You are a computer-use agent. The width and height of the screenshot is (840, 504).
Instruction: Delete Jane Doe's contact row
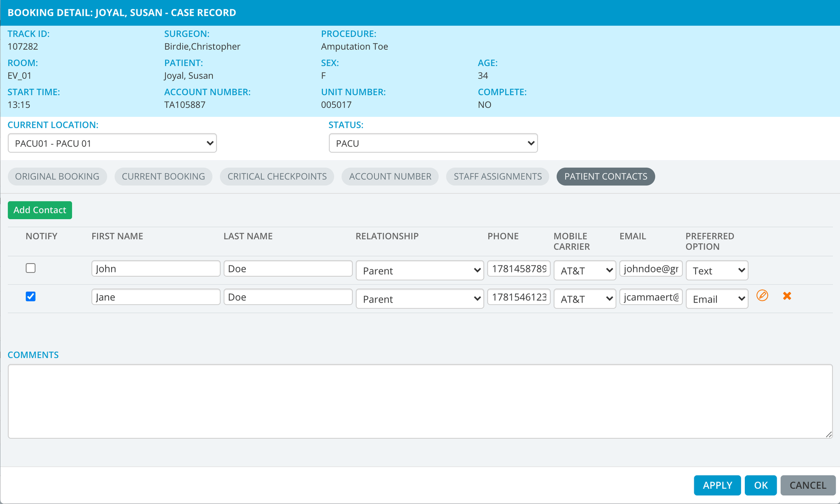(x=786, y=296)
